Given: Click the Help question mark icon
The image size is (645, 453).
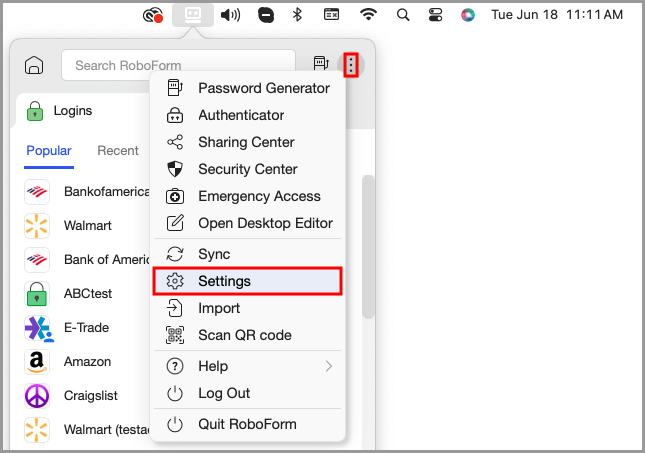Looking at the screenshot, I should [x=175, y=366].
